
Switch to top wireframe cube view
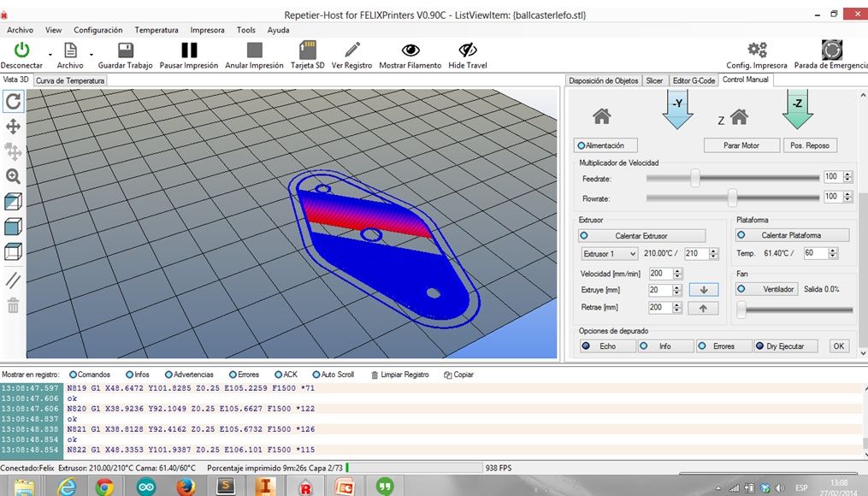14,252
